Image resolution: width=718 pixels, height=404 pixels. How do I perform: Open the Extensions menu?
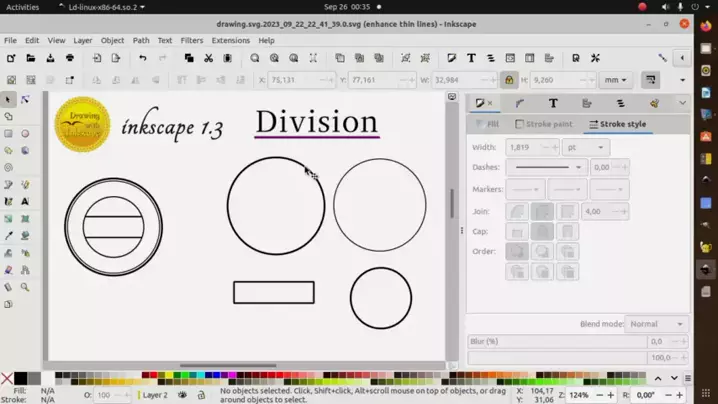(x=230, y=41)
